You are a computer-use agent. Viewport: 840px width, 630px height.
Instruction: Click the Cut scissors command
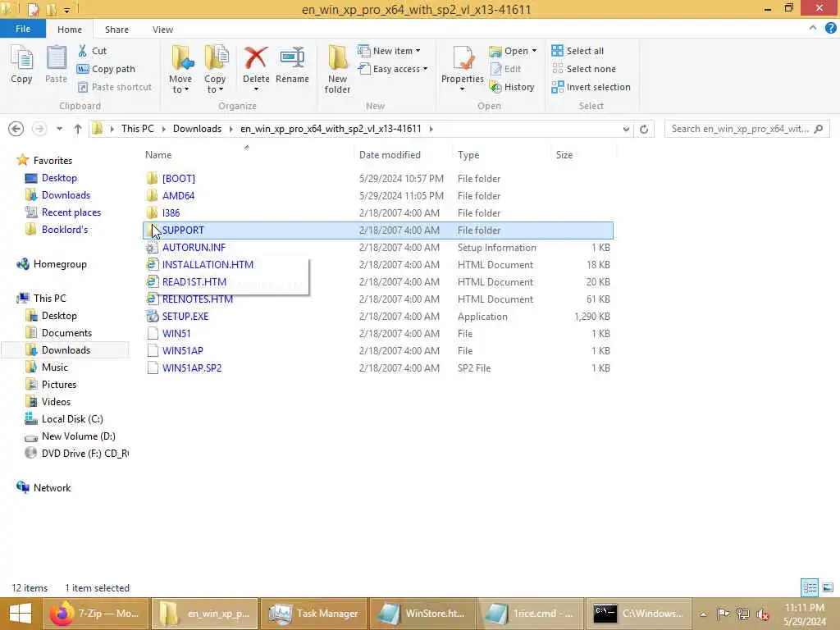pos(92,51)
